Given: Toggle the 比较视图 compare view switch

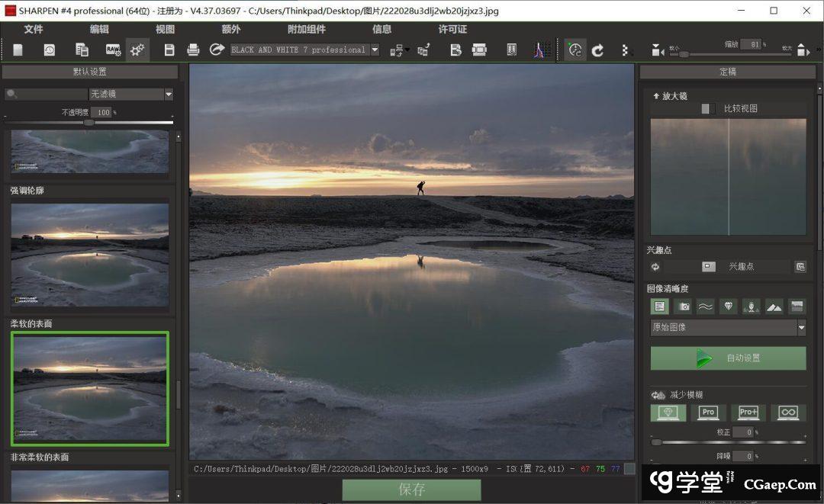Looking at the screenshot, I should [707, 108].
